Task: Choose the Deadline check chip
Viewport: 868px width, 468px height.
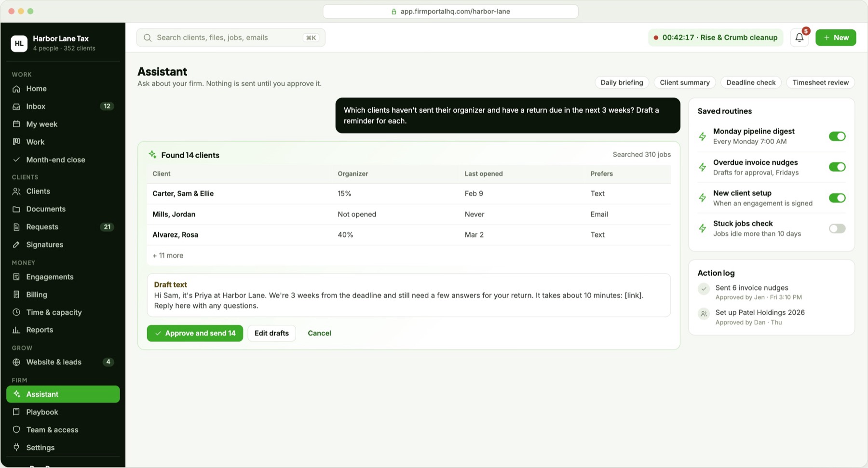Action: [x=751, y=82]
